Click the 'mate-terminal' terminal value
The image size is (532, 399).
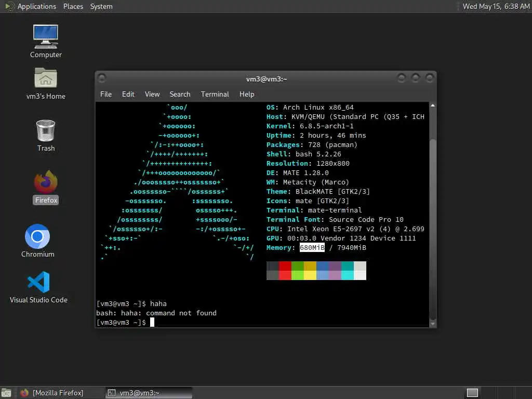[335, 210]
